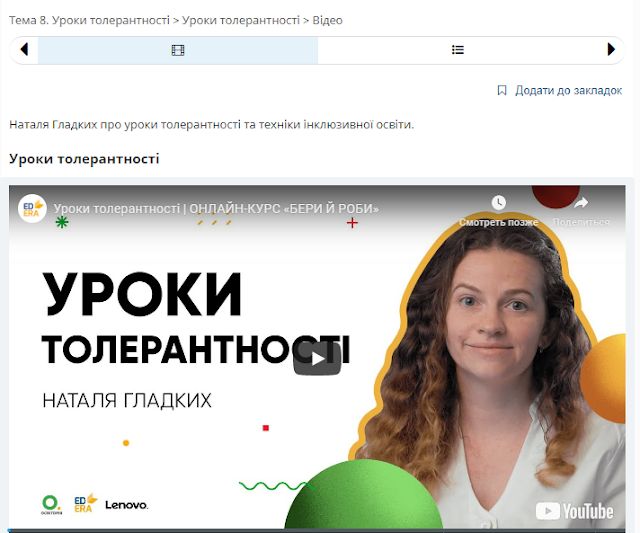
Task: Click the bookmark icon
Action: pyautogui.click(x=502, y=90)
